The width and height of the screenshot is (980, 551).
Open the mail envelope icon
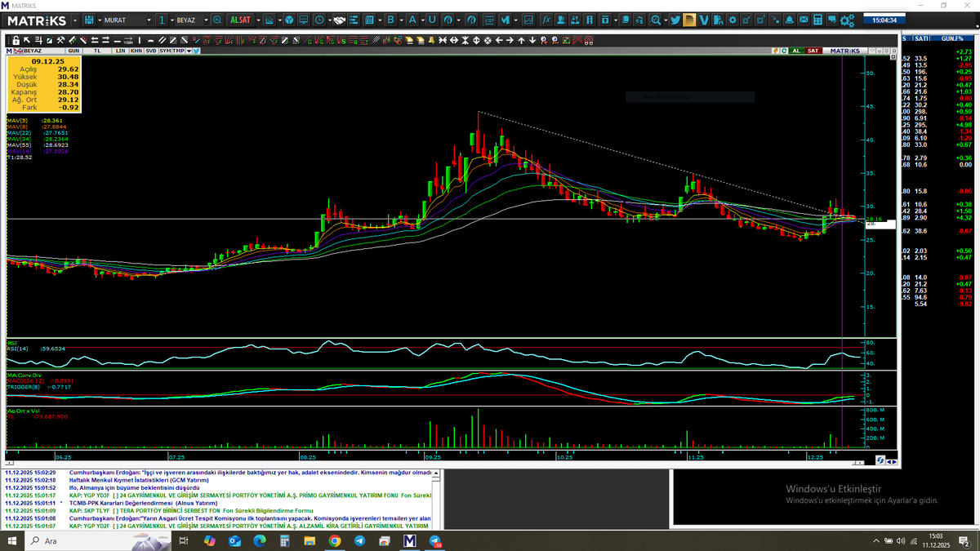(804, 20)
